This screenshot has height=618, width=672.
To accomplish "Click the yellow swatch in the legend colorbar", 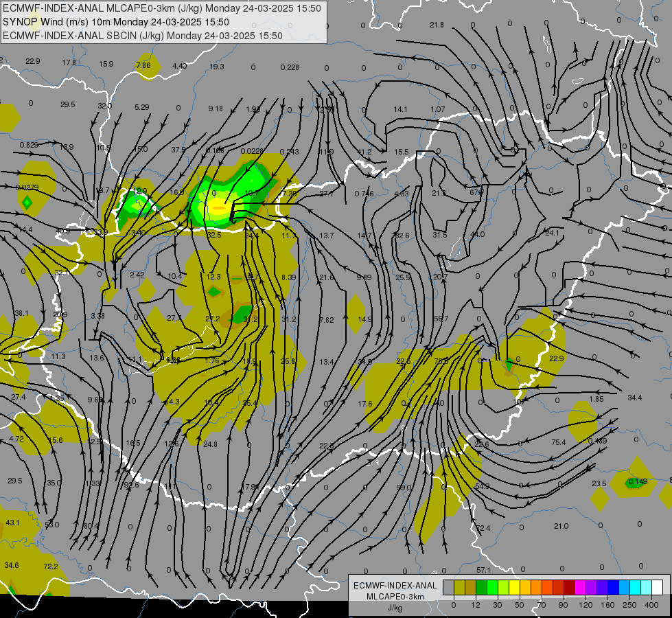I will point(514,588).
